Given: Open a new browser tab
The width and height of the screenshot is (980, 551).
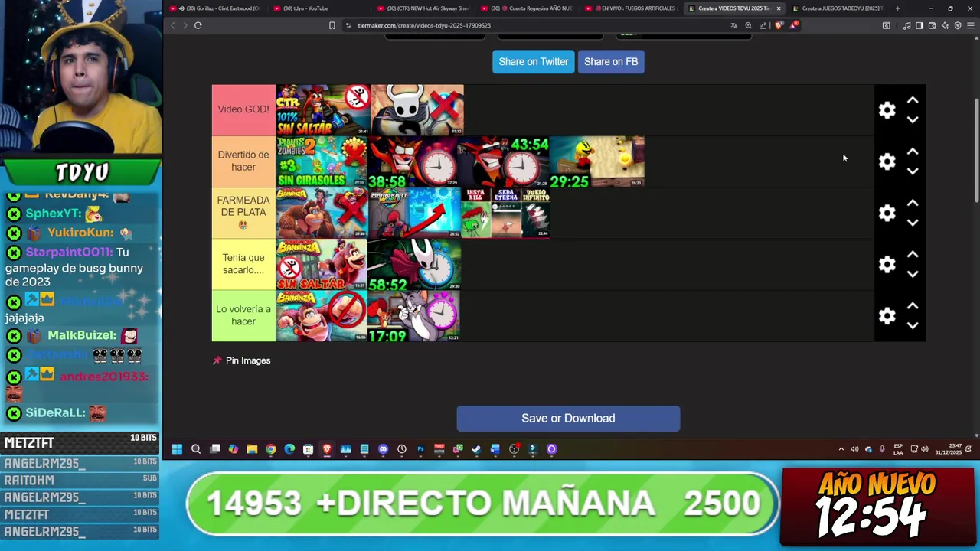Looking at the screenshot, I should click(x=897, y=8).
